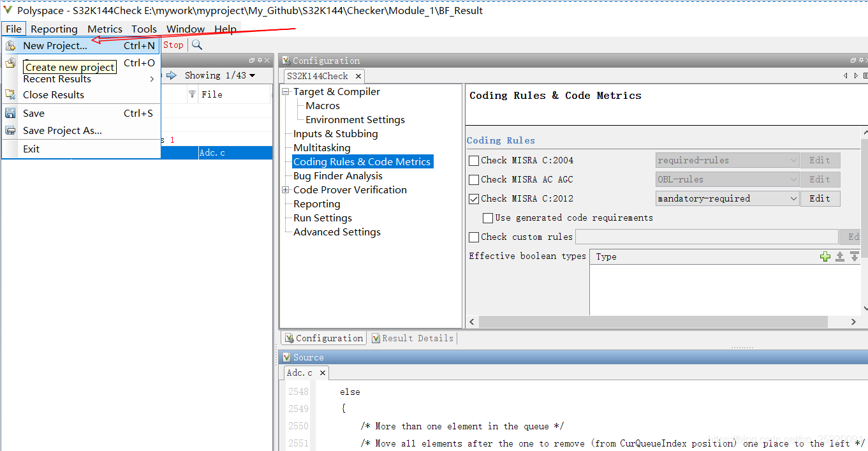Select Advanced Settings tree item
The width and height of the screenshot is (868, 451).
337,232
